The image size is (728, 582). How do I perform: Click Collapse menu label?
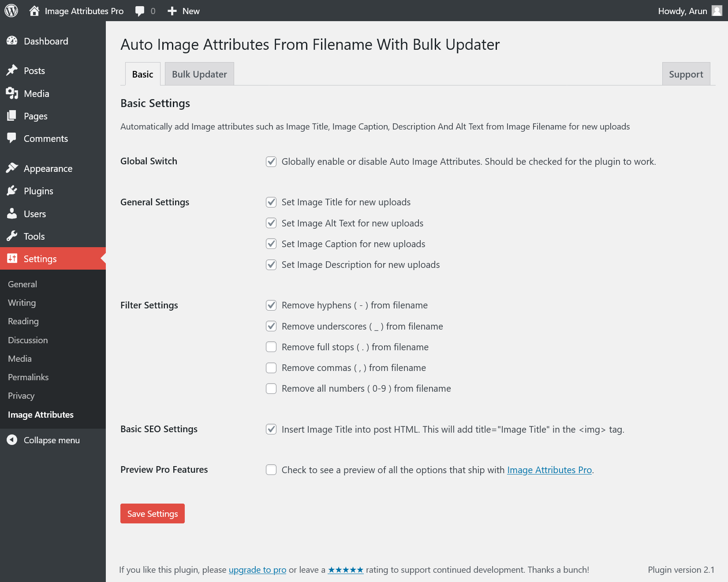tap(52, 440)
